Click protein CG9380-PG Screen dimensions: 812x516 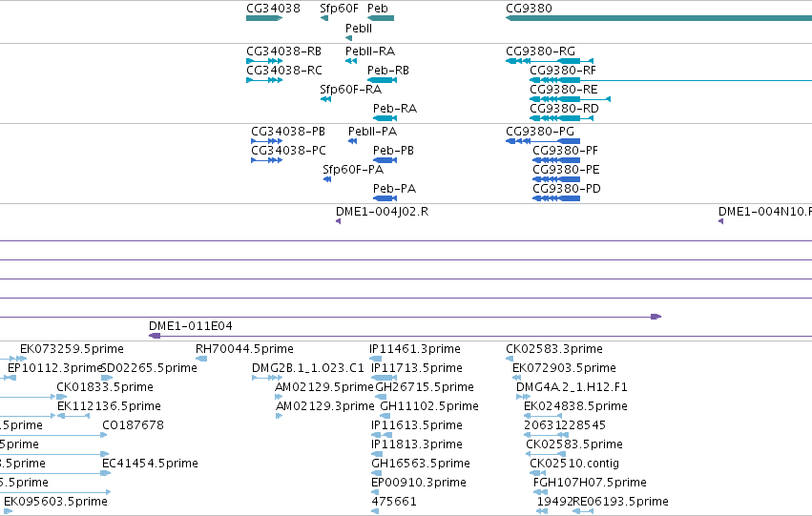(x=543, y=141)
